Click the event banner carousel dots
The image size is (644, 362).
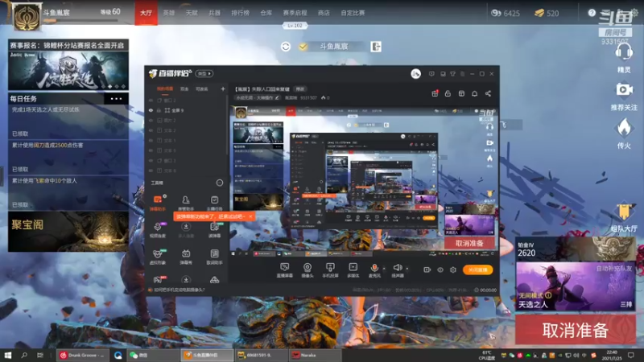(x=117, y=87)
